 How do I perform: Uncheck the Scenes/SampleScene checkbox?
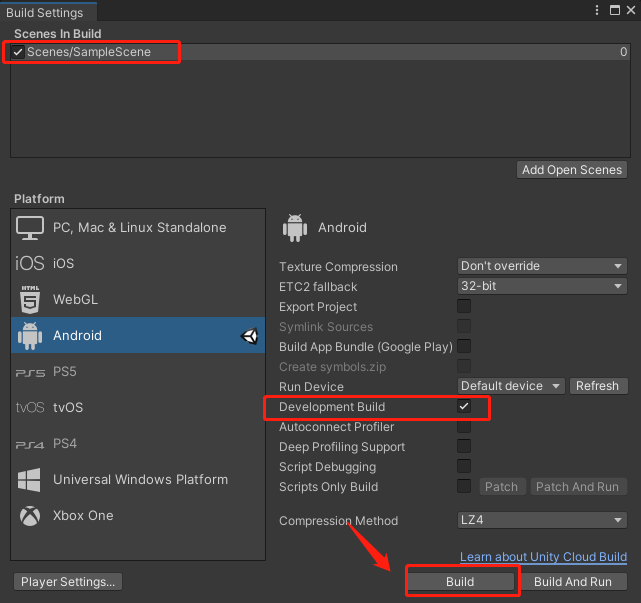tap(19, 52)
